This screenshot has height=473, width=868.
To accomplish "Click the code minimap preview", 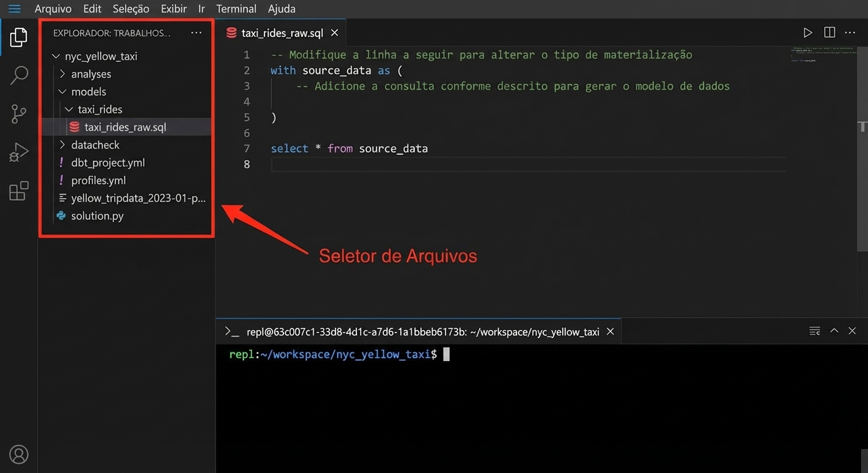I will (823, 55).
